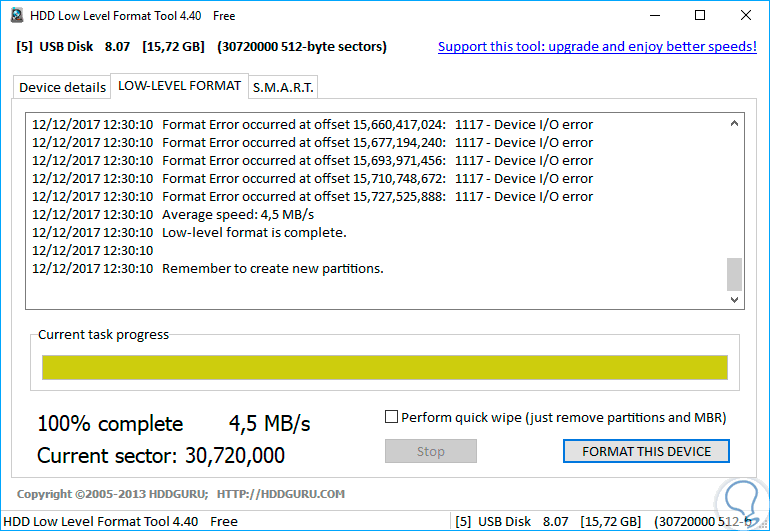
Task: Select the error entry at offset 15,660,417,024
Action: [x=312, y=125]
